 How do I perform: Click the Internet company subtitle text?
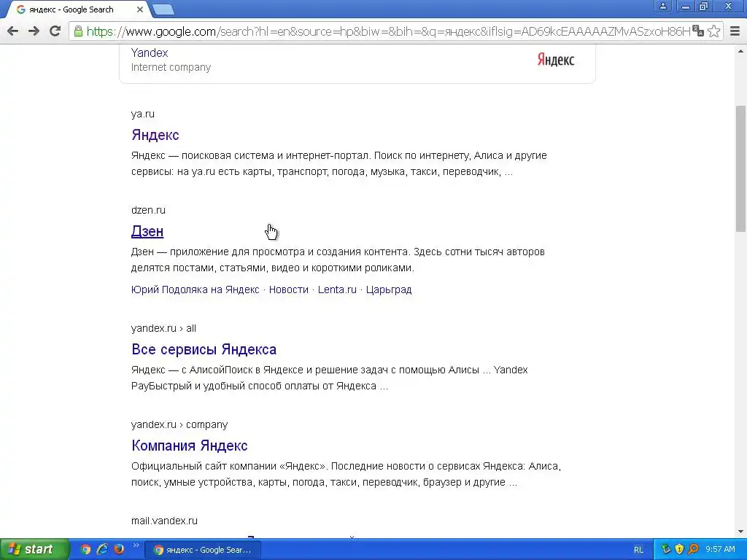click(x=171, y=67)
